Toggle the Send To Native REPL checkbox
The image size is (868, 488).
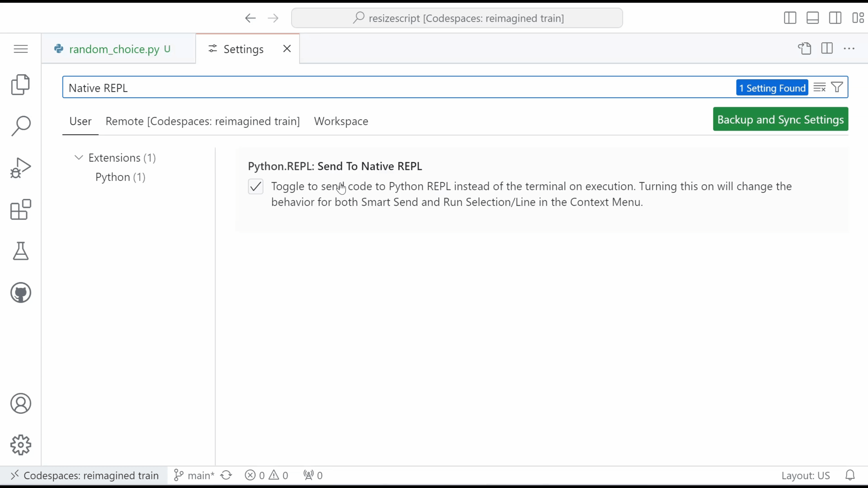click(255, 186)
